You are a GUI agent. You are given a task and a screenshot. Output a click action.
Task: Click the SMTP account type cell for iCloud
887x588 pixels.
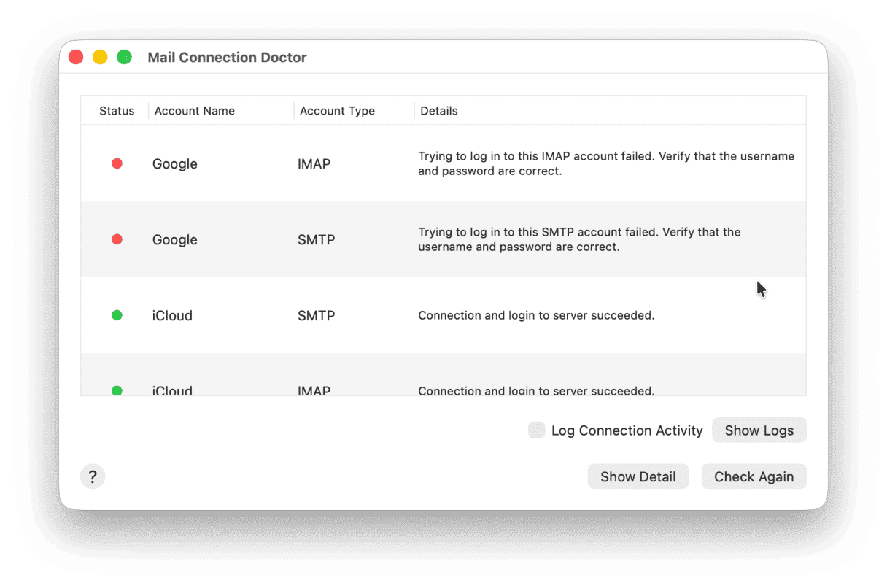point(316,316)
